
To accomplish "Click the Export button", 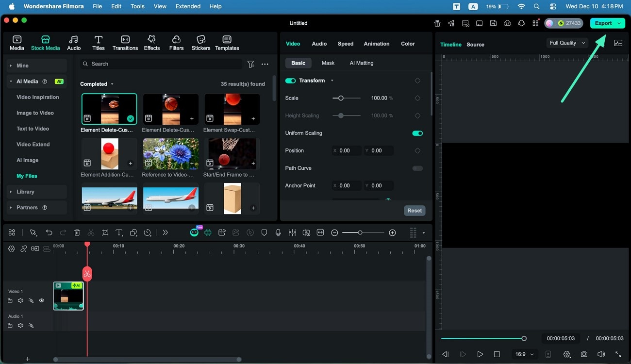I will 604,23.
